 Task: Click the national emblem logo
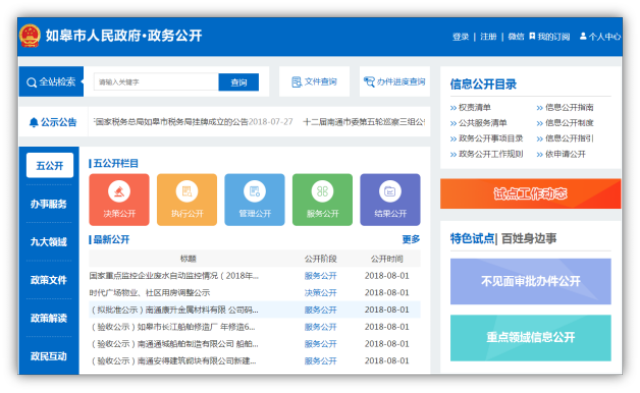click(x=30, y=36)
